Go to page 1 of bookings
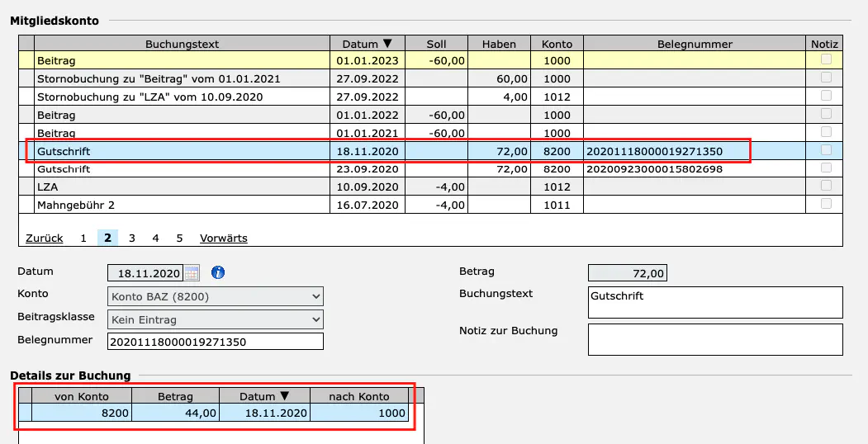Viewport: 868px width, 444px height. point(83,239)
